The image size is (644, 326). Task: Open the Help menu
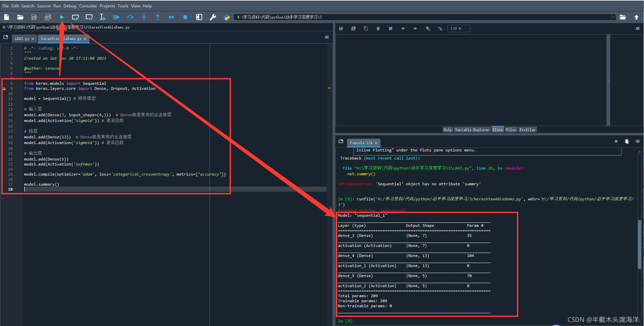point(147,6)
